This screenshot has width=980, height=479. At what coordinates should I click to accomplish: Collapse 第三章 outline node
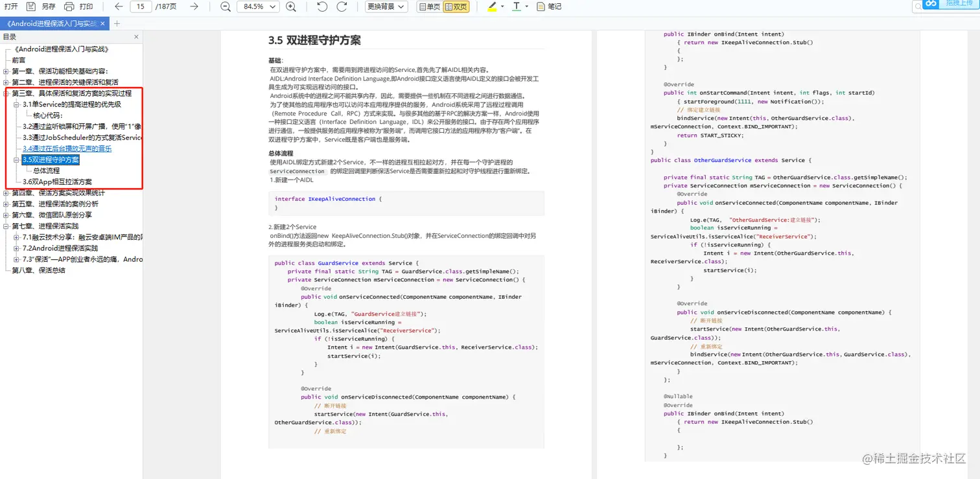(6, 93)
